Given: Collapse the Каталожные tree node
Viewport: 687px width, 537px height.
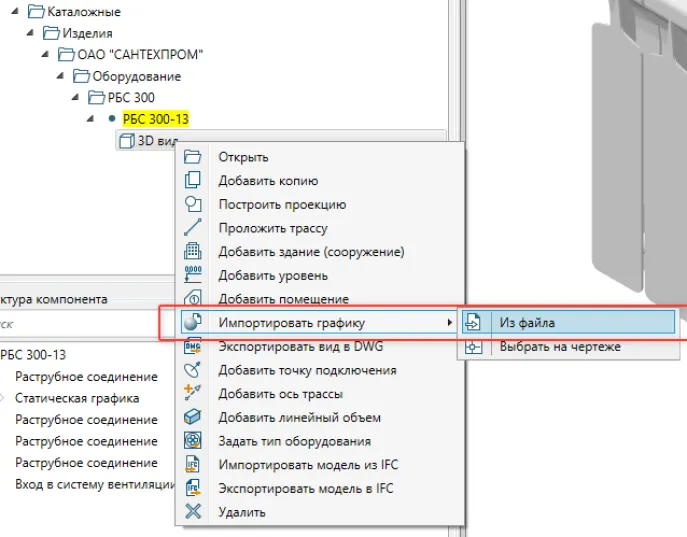Looking at the screenshot, I should pyautogui.click(x=17, y=12).
